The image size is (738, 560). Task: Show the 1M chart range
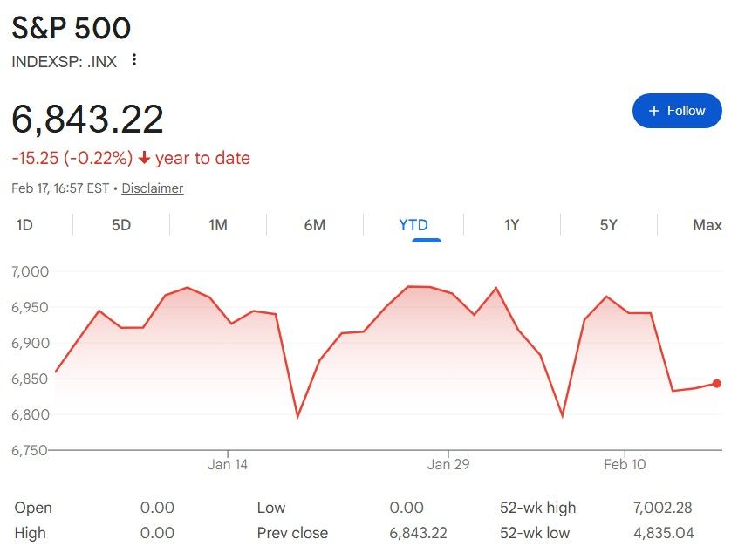218,225
